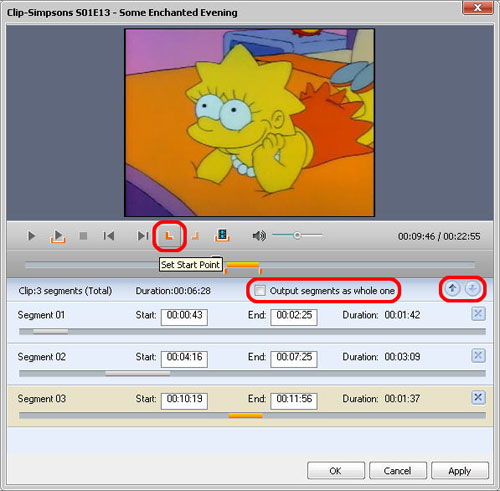Click the orange segment marker on timeline
This screenshot has height=491, width=500.
243,265
